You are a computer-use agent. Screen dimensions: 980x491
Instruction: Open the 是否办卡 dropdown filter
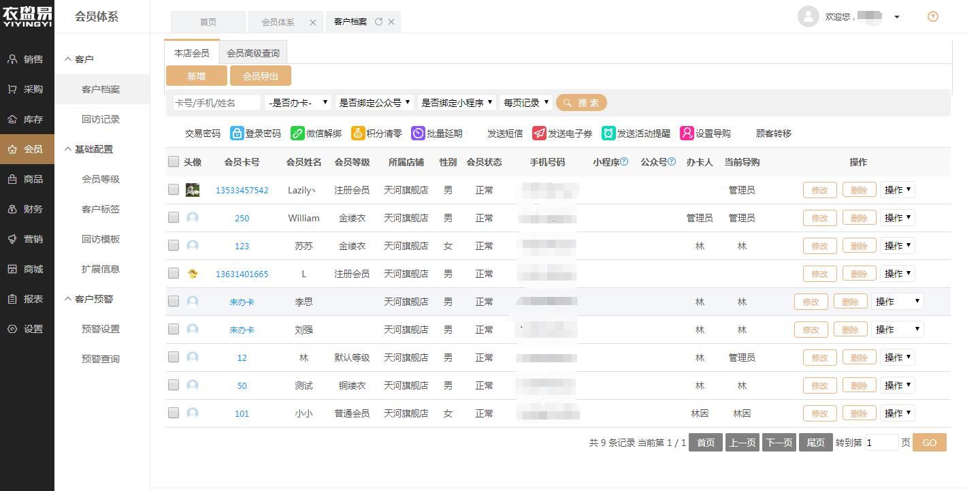coord(298,103)
